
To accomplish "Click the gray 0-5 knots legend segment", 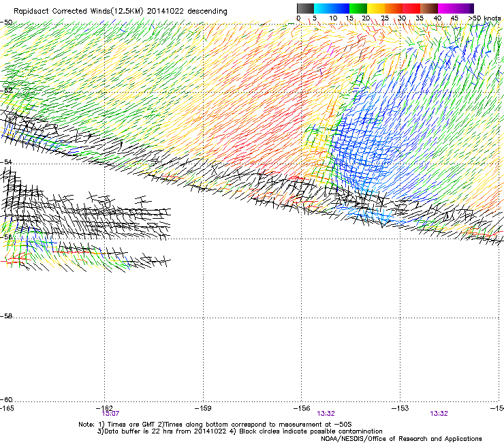I will pos(305,8).
